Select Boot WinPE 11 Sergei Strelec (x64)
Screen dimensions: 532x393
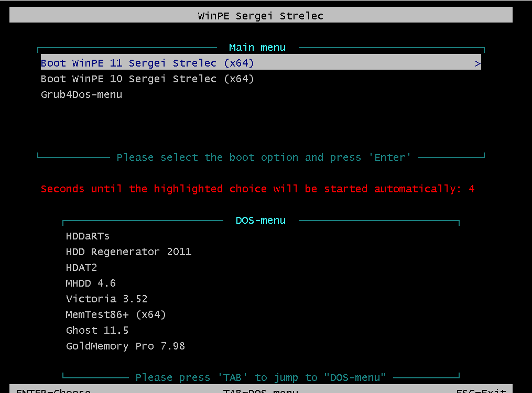(261, 63)
